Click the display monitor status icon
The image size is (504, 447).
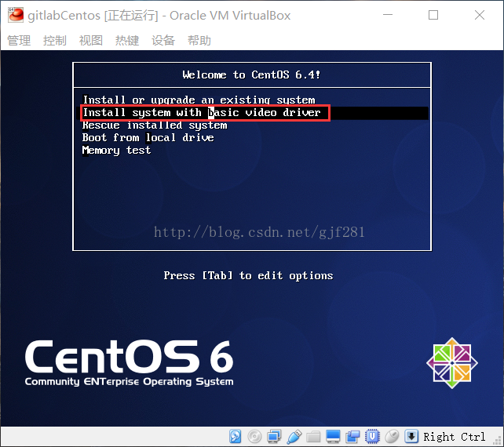tap(333, 437)
